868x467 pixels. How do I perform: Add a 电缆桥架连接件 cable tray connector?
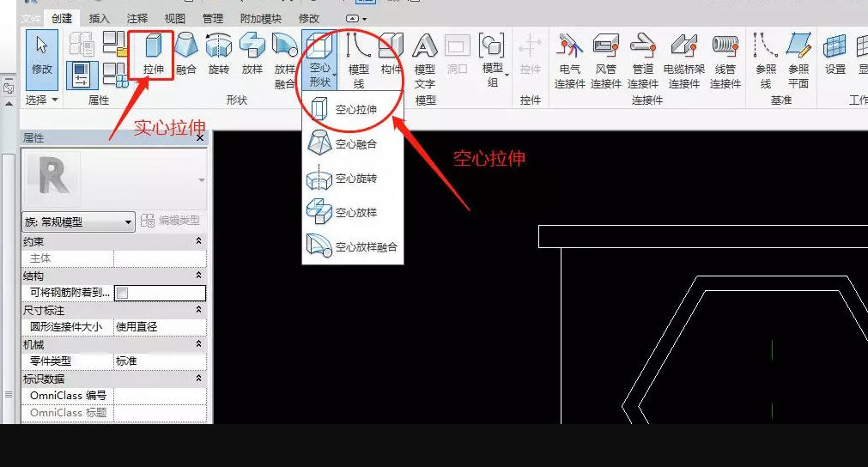click(683, 61)
